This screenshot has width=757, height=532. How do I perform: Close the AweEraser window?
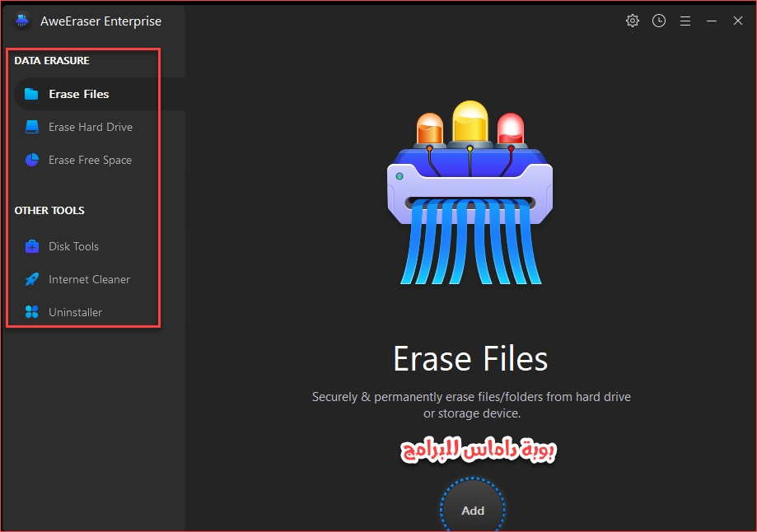coord(738,21)
